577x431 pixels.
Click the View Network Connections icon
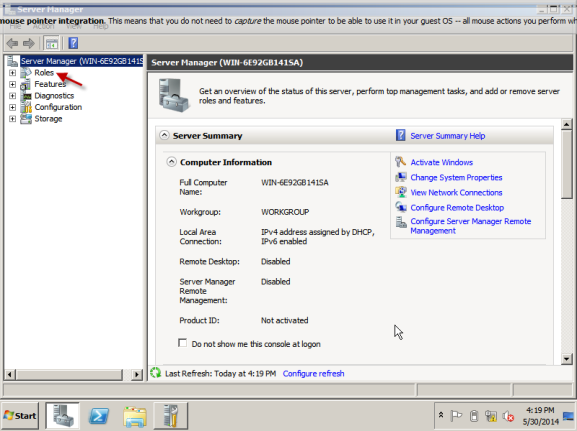(400, 192)
